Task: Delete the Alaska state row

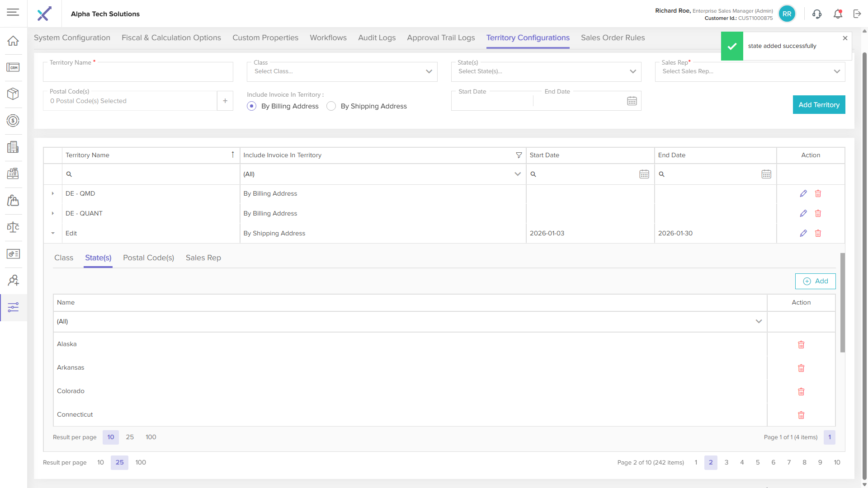Action: [x=801, y=345]
